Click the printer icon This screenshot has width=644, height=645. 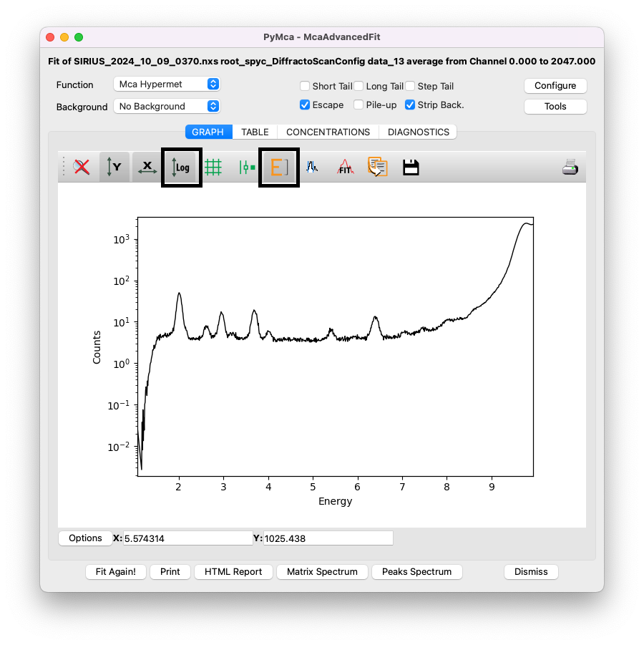570,167
